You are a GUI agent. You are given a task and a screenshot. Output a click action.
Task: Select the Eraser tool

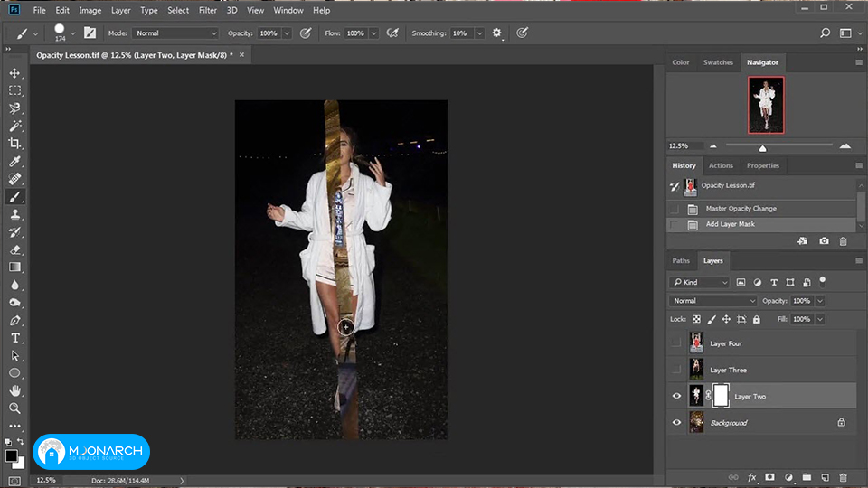(x=15, y=249)
